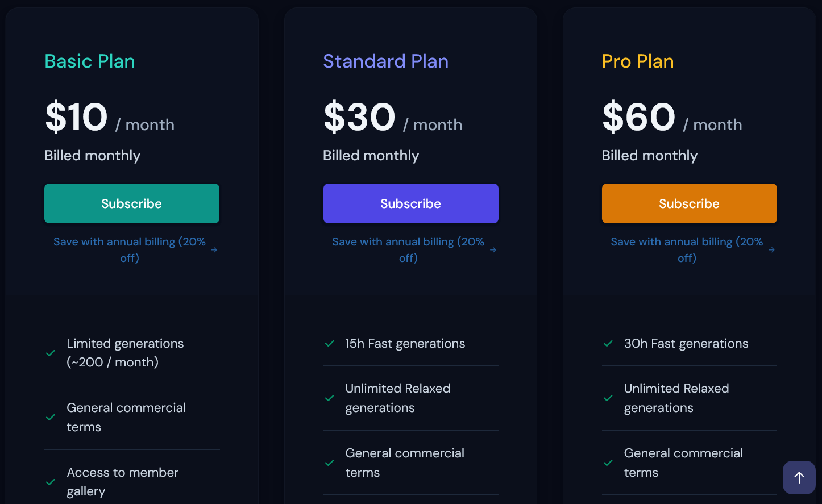This screenshot has width=822, height=504.
Task: Click the Pro Plan heading
Action: 637,61
